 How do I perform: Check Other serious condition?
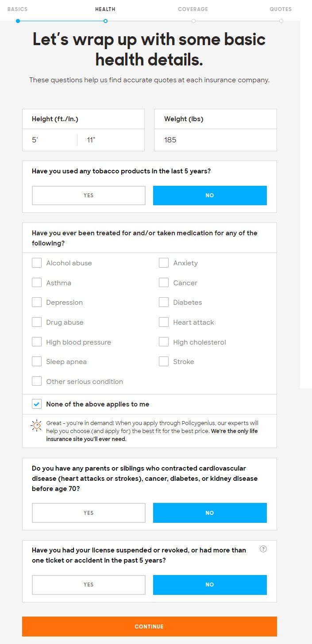[x=37, y=381]
